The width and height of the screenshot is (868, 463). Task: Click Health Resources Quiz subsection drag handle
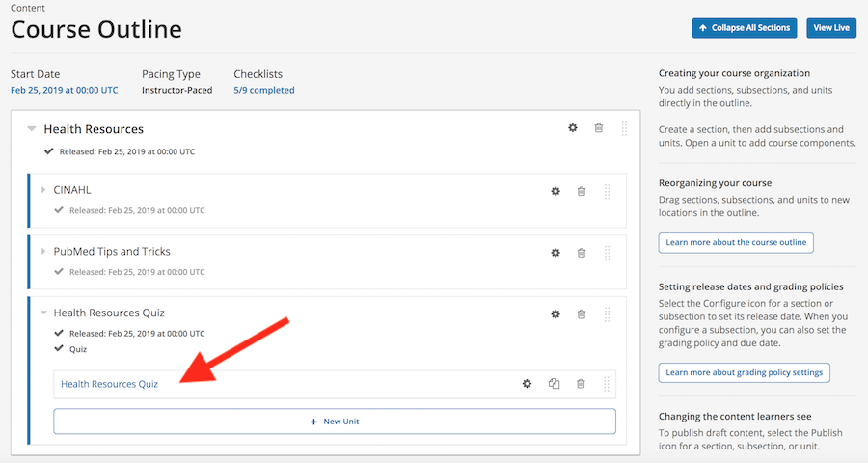(607, 314)
